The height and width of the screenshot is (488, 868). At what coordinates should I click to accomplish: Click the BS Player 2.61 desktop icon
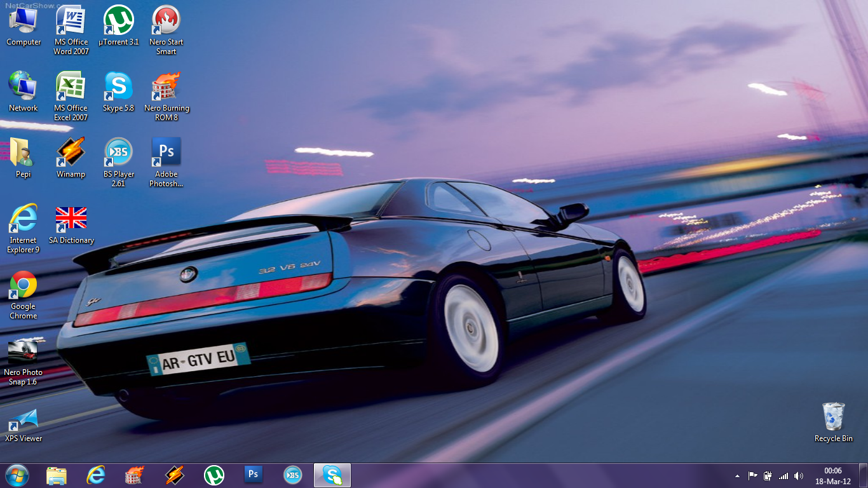[x=118, y=152]
